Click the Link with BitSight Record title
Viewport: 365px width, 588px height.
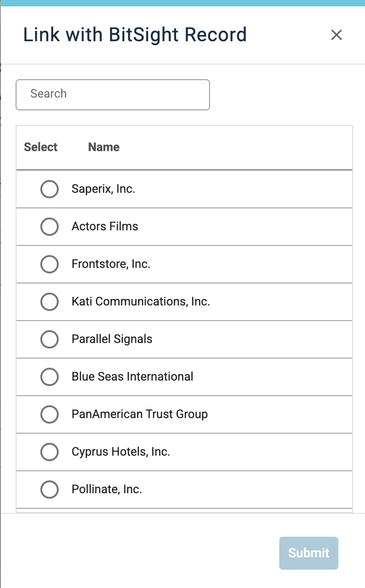[x=135, y=35]
